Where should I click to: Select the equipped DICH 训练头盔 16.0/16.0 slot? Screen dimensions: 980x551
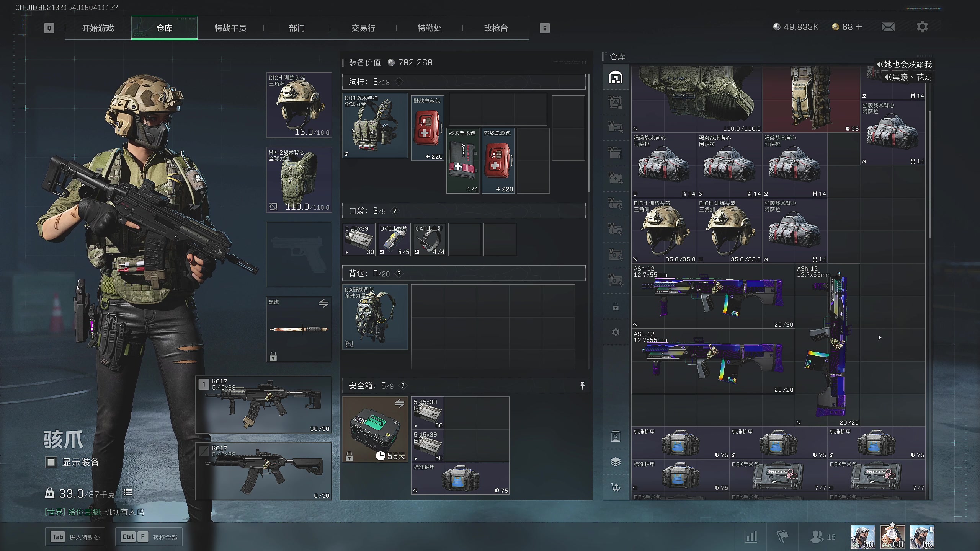pos(299,105)
